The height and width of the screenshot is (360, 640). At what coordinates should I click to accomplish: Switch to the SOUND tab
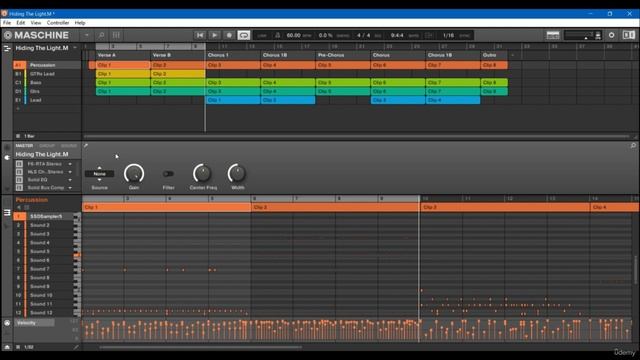pos(69,146)
